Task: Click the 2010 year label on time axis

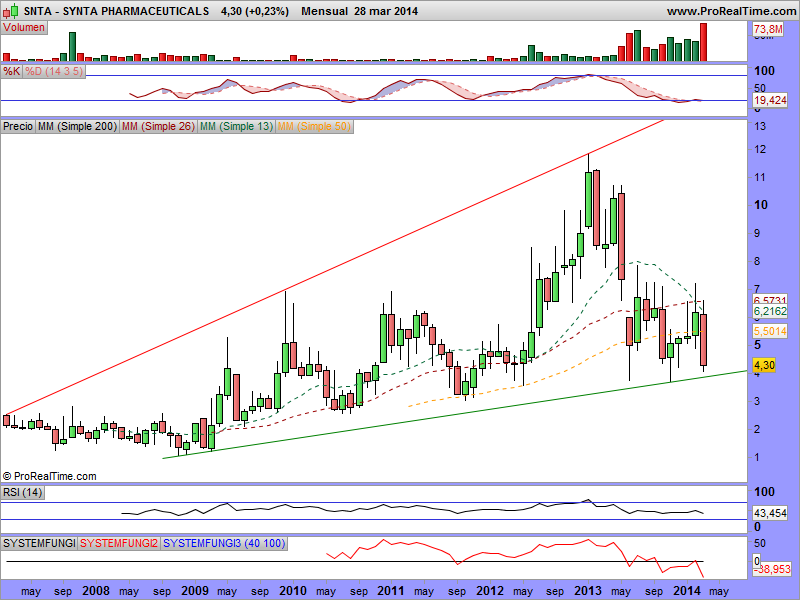Action: click(x=293, y=591)
